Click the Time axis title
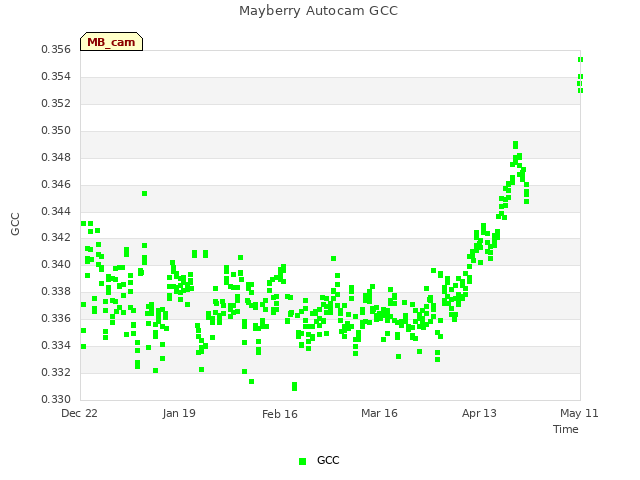 (566, 429)
